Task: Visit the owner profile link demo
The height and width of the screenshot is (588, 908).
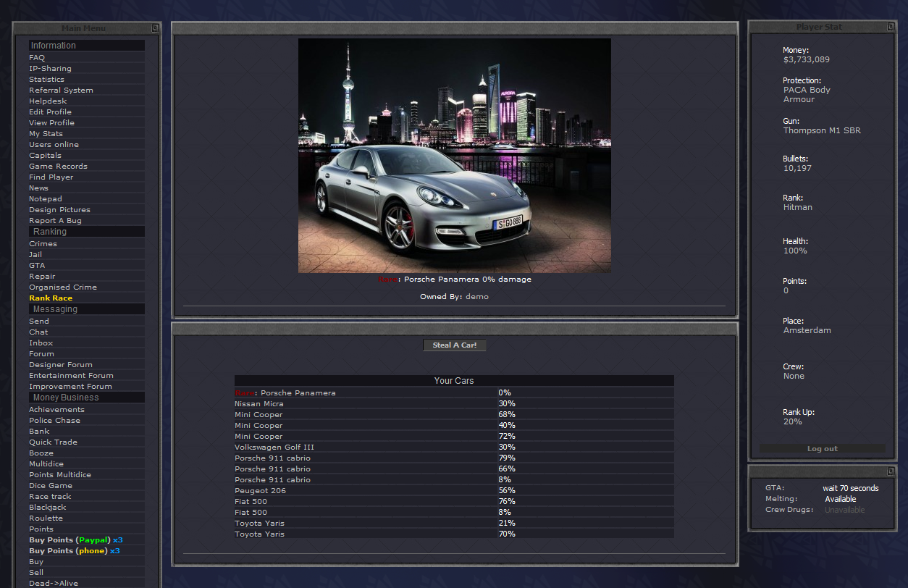Action: tap(476, 297)
